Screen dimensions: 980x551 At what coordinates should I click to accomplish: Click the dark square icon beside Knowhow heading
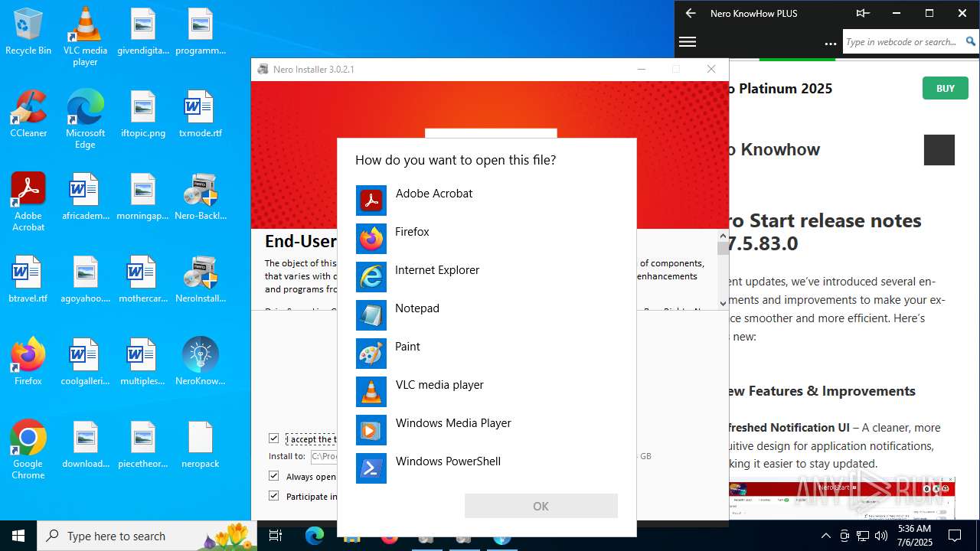pyautogui.click(x=939, y=150)
